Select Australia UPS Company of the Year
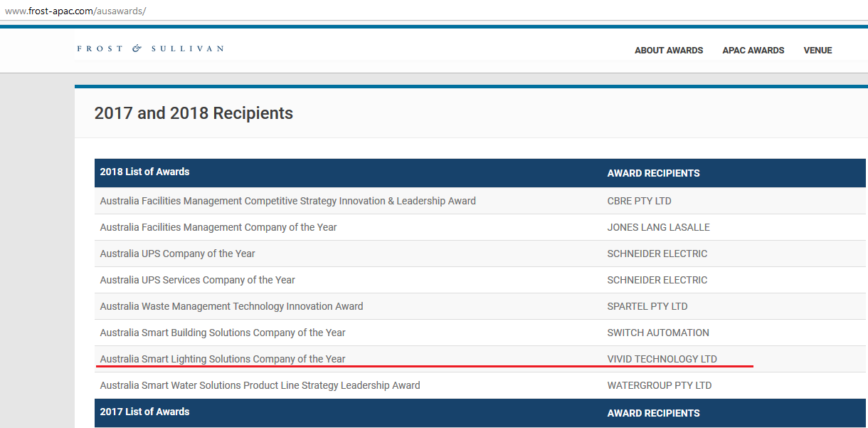 (177, 254)
